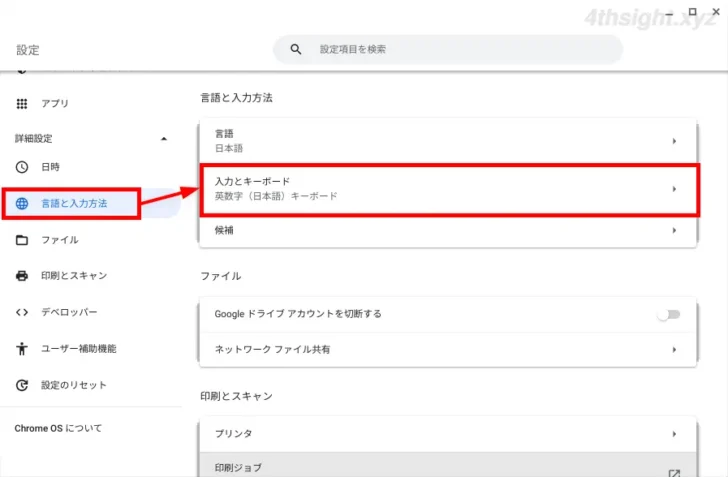Toggle Google ドライブ アカウントを切断する switch

[x=669, y=315]
